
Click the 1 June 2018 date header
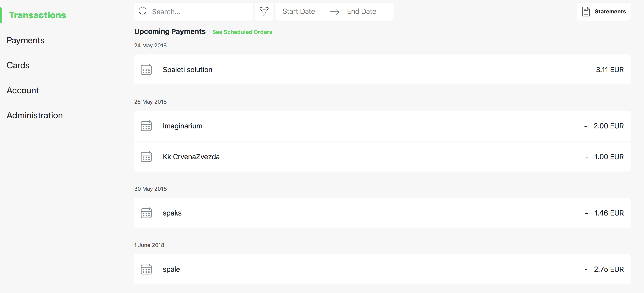click(x=149, y=245)
